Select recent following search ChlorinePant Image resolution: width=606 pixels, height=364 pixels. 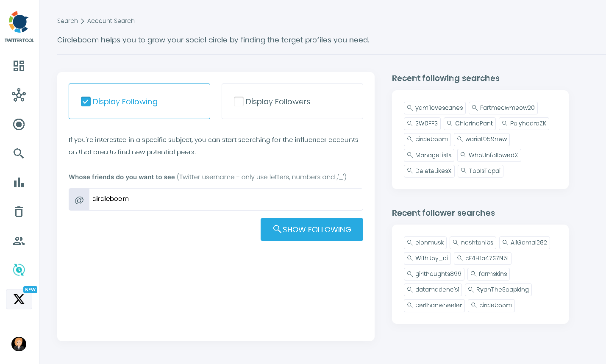tap(470, 124)
